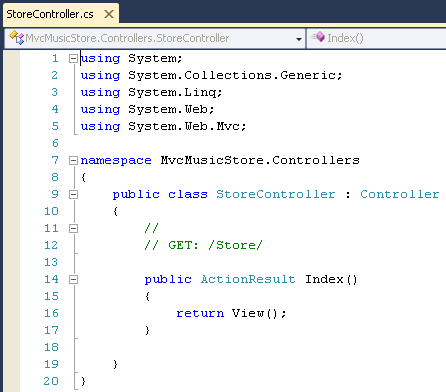Click the indicator margin beside line 16
This screenshot has height=392, width=446.
(x=12, y=313)
